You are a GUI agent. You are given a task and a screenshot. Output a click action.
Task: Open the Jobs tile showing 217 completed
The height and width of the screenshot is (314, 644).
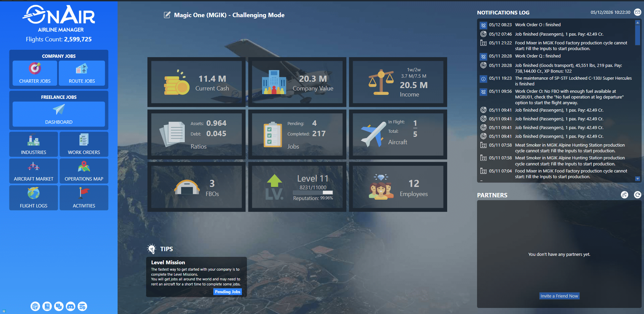point(297,134)
